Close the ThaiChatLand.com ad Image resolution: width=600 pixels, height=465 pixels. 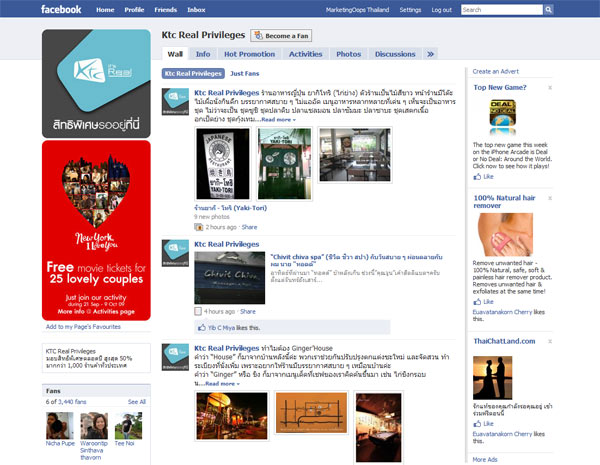pos(550,341)
